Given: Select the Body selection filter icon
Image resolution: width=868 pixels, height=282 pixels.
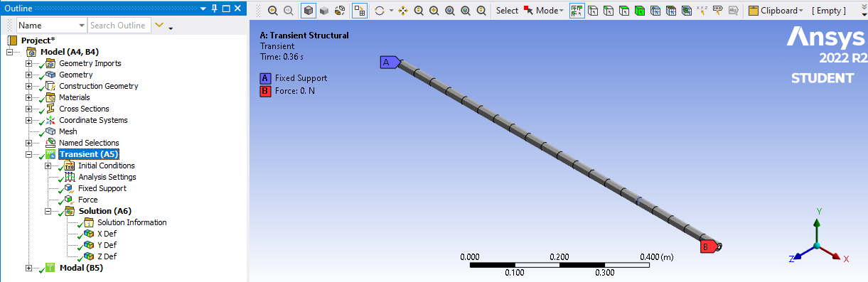Looking at the screenshot, I should coord(639,11).
